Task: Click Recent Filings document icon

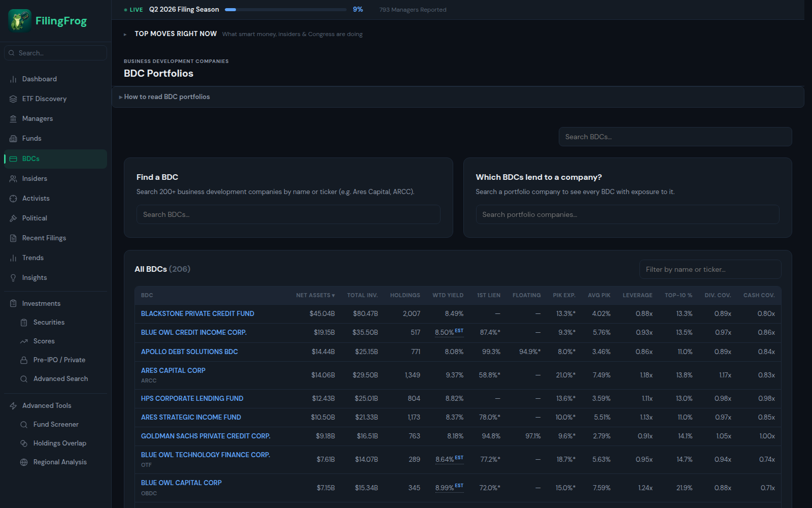Action: pyautogui.click(x=13, y=238)
